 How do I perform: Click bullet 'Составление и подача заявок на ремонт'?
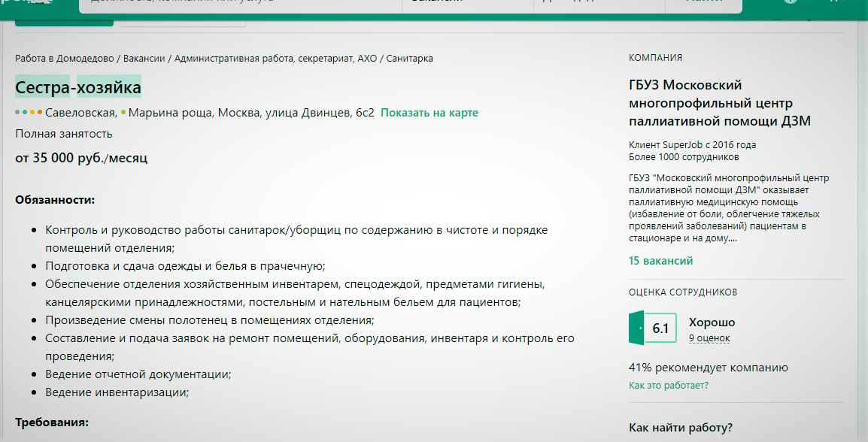pyautogui.click(x=310, y=347)
